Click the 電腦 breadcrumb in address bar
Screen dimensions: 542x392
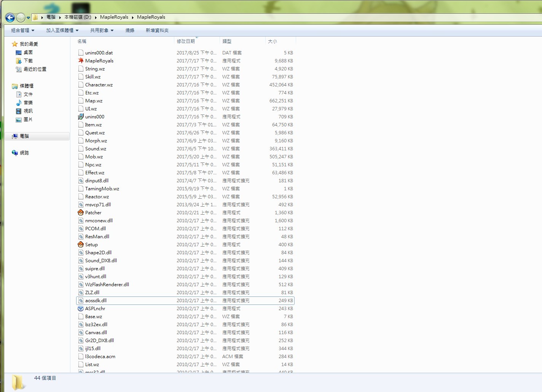[51, 17]
